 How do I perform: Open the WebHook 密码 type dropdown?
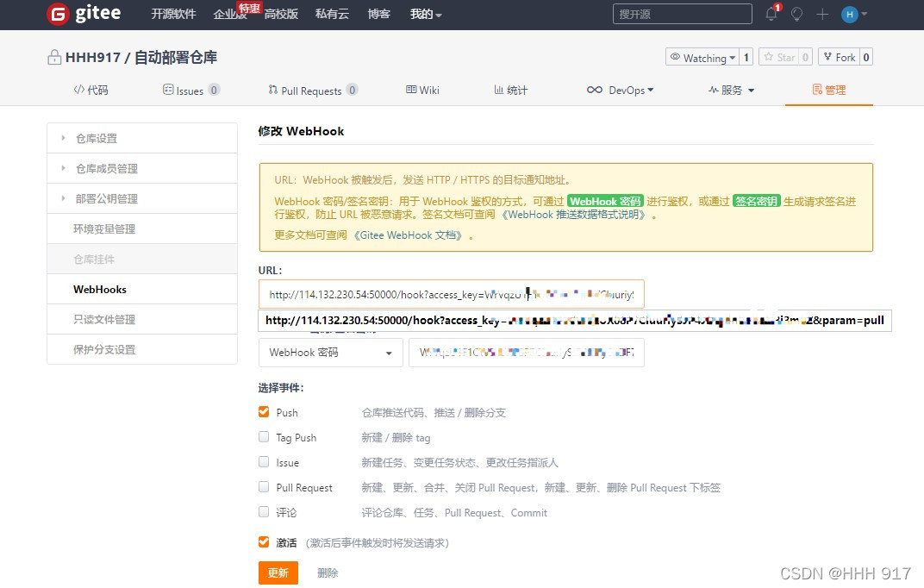click(x=330, y=352)
